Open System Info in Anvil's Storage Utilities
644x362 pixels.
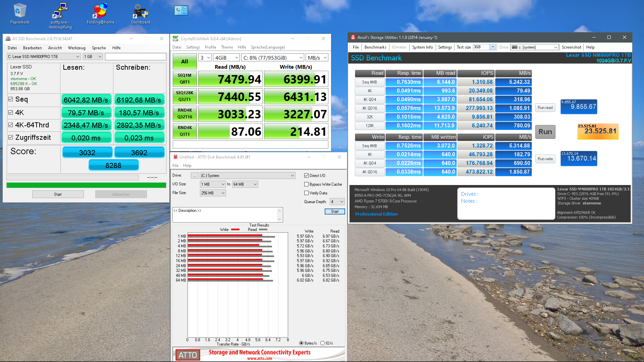[422, 47]
